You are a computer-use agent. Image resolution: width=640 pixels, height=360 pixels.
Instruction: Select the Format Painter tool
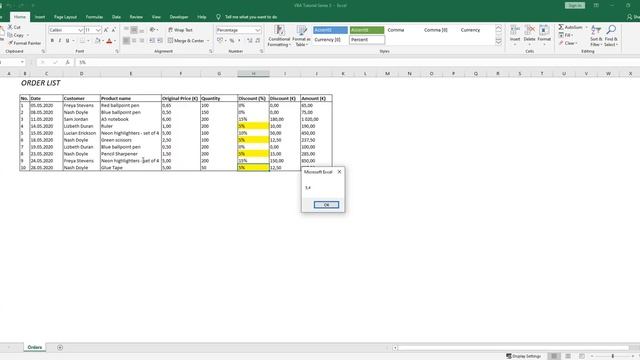(24, 43)
